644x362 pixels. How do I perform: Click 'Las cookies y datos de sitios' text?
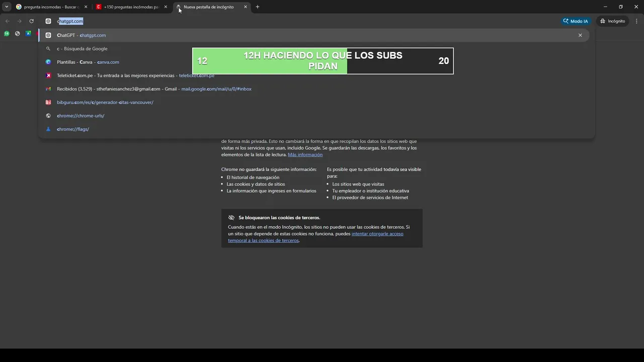tap(256, 184)
